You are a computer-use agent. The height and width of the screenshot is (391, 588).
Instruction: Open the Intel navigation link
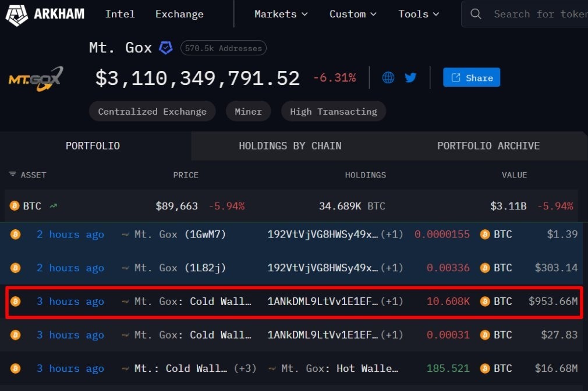120,14
